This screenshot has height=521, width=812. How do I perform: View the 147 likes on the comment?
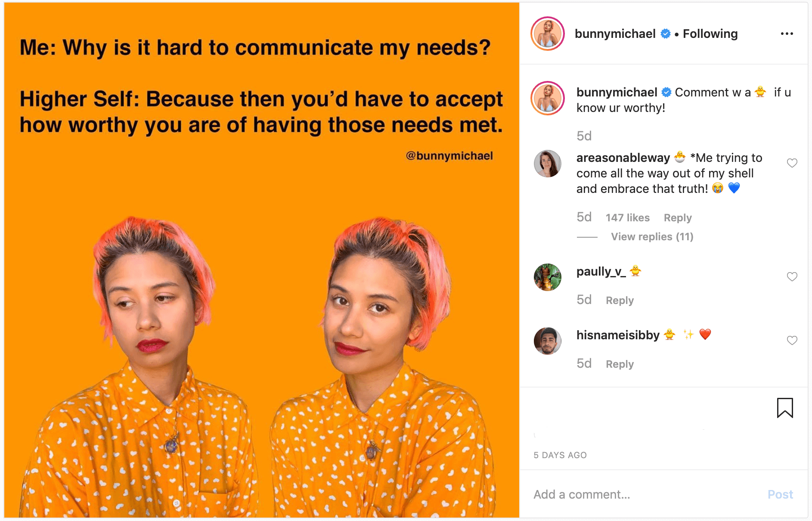[627, 218]
